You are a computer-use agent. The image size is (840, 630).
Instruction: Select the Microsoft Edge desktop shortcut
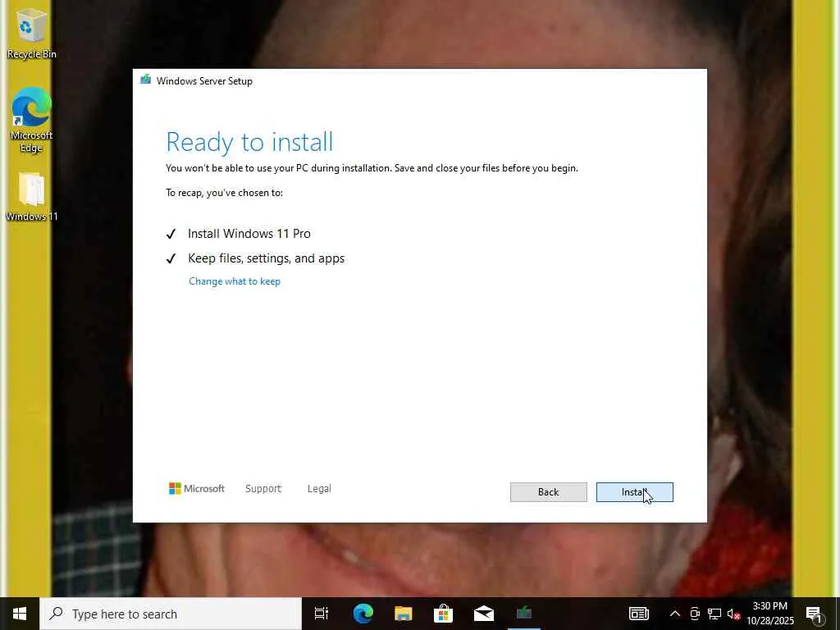point(31,120)
